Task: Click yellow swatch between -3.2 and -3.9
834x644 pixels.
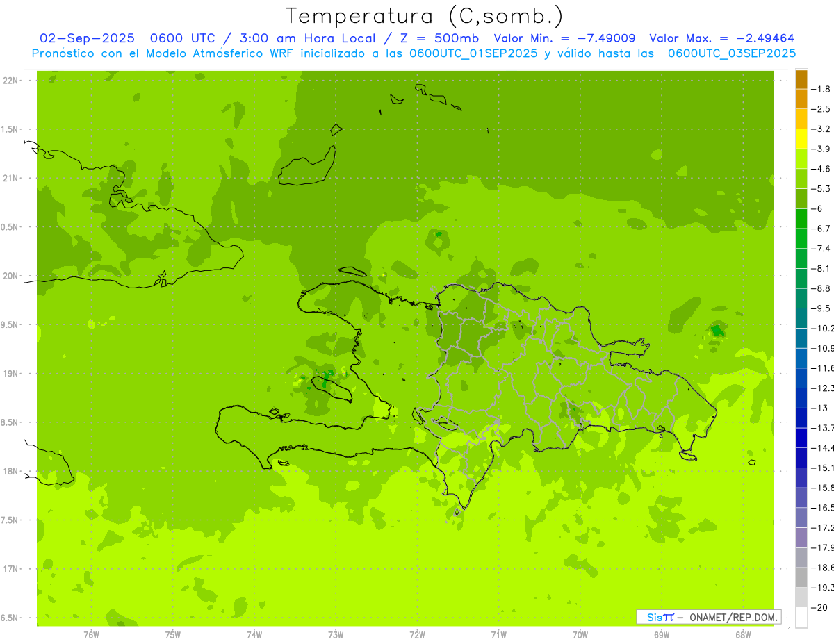Action: [801, 139]
